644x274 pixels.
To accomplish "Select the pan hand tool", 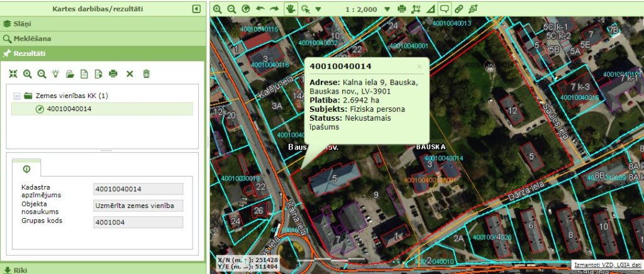I will [x=290, y=9].
